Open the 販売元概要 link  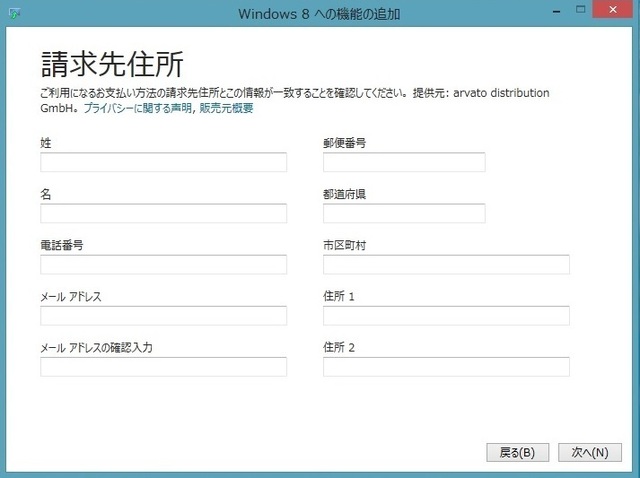(x=226, y=108)
